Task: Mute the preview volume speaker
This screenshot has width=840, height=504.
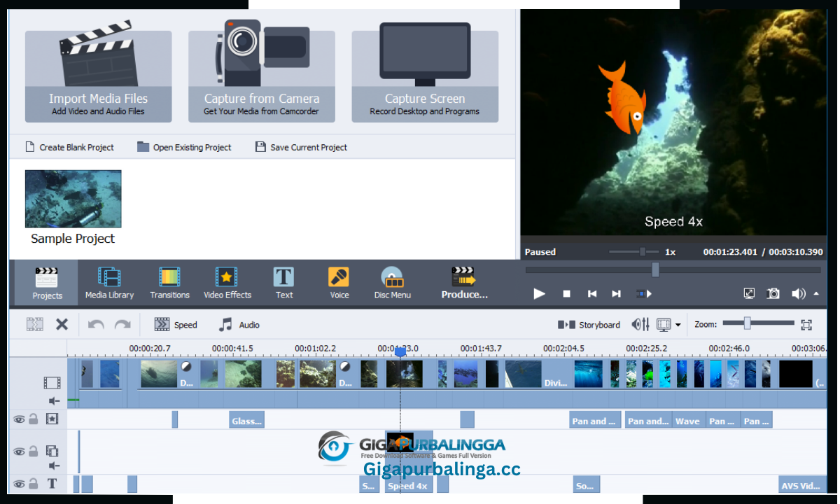Action: point(798,294)
